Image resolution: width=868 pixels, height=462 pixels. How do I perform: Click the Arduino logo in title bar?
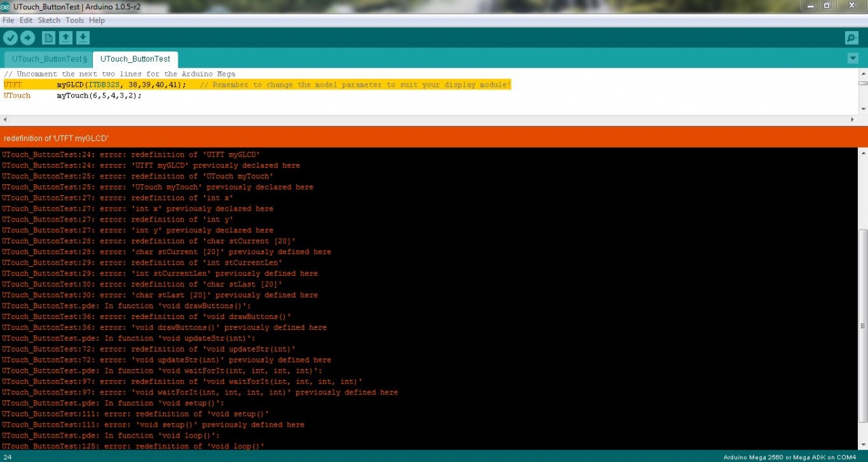5,6
